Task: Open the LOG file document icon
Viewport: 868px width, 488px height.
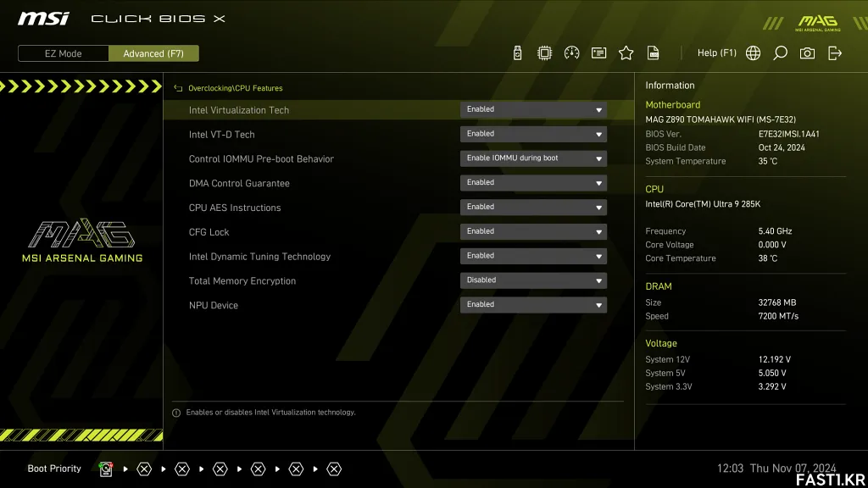Action: pos(654,53)
